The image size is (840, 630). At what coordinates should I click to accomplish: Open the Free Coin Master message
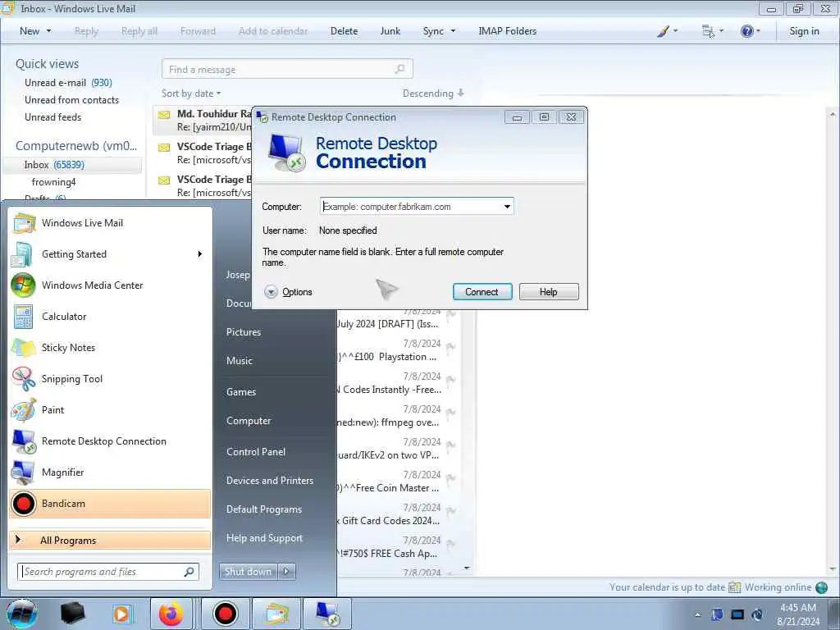(x=396, y=481)
